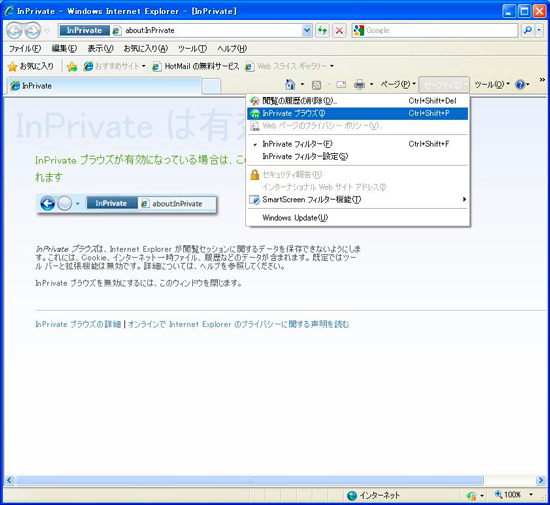Toggle the InPrivate フィルター(F) checked item
This screenshot has height=505, width=550.
tap(357, 144)
